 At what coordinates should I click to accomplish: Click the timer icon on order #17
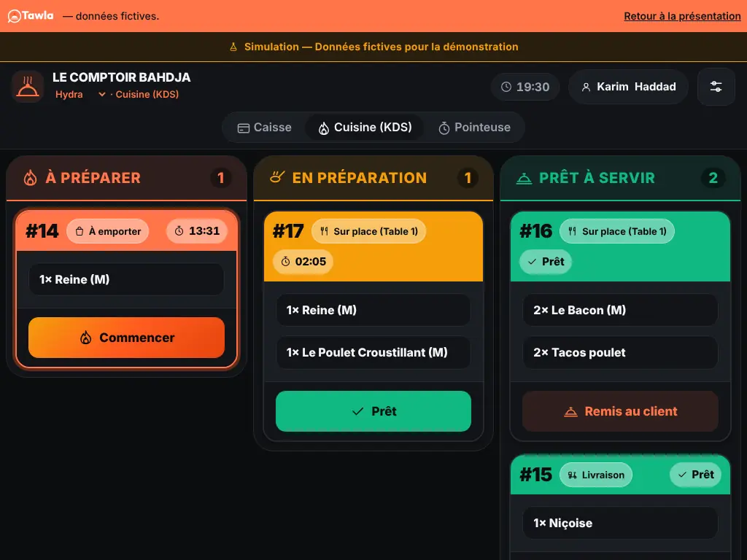[285, 262]
